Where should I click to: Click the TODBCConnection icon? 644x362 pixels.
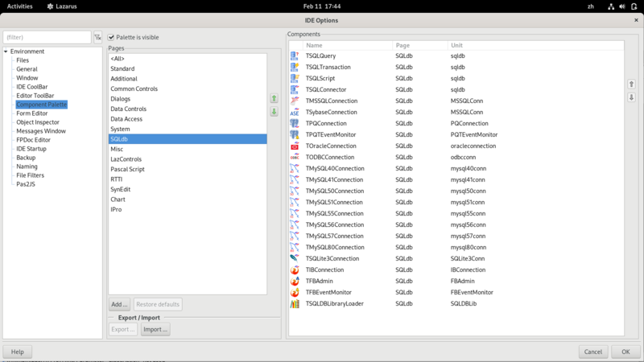pyautogui.click(x=295, y=157)
